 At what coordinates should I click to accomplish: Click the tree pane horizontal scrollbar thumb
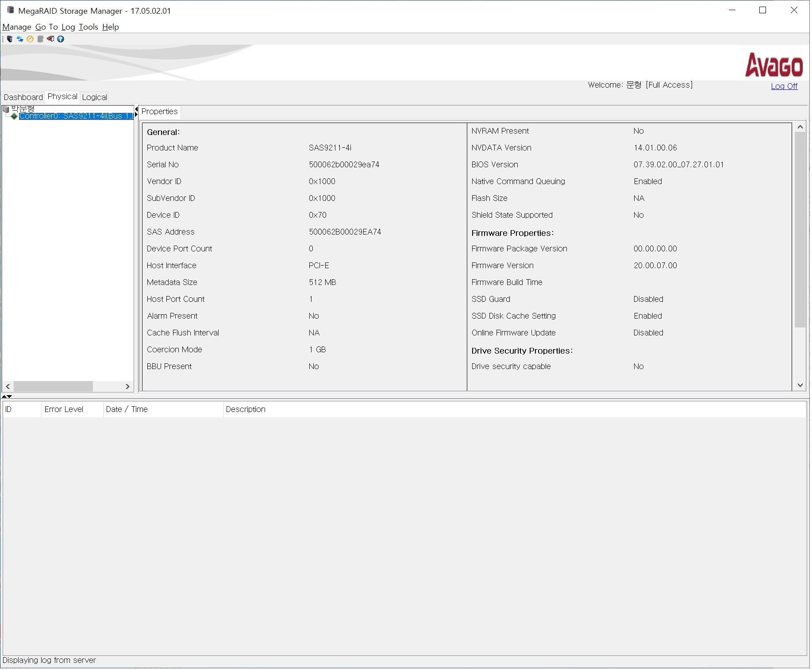click(x=53, y=386)
